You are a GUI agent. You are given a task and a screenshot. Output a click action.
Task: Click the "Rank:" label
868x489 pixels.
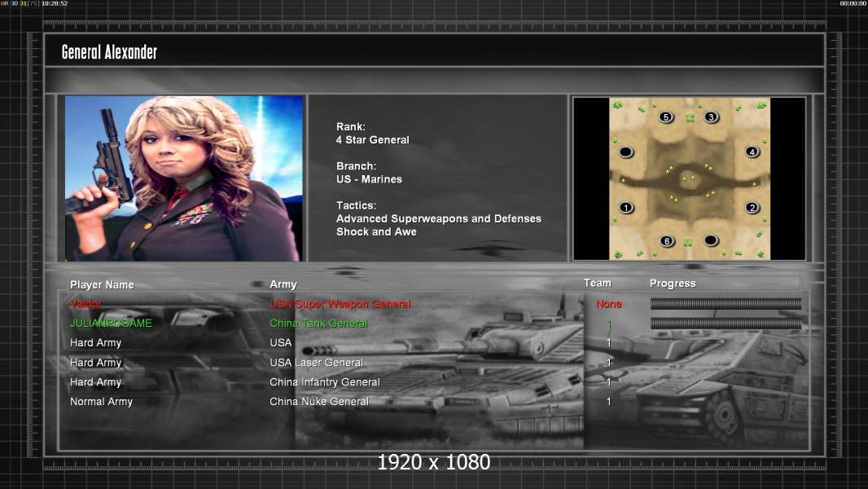point(351,127)
